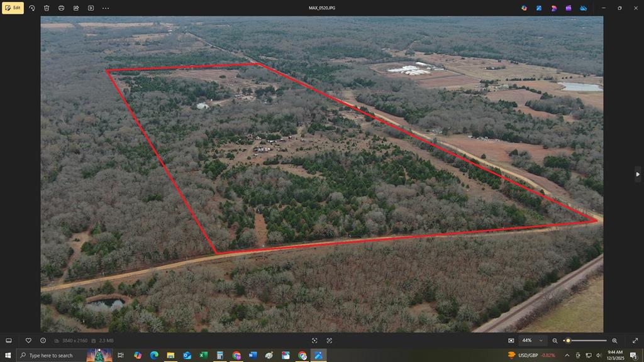The height and width of the screenshot is (362, 644).
Task: Open the 44% zoom level dropdown
Action: click(x=532, y=341)
